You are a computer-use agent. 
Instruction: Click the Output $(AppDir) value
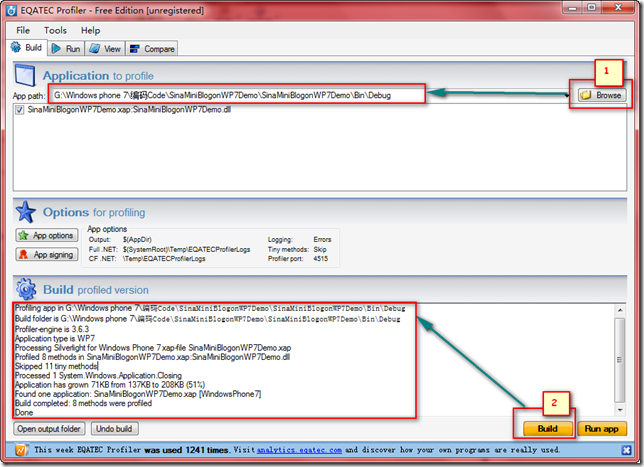click(x=137, y=239)
